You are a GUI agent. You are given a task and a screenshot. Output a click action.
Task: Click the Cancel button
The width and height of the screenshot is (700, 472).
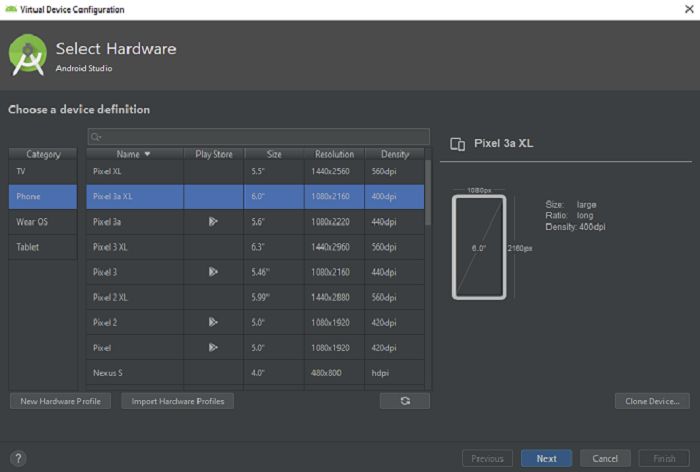tap(605, 459)
